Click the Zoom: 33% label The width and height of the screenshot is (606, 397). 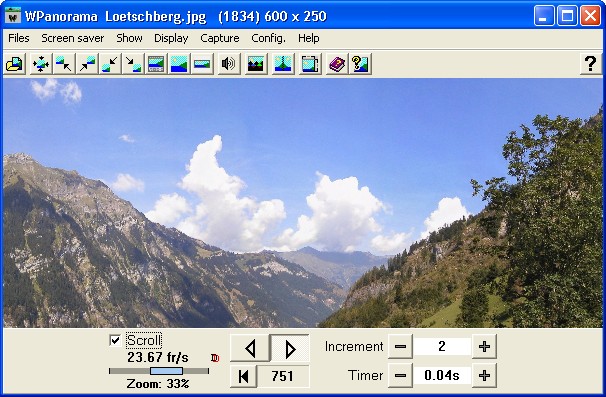158,384
